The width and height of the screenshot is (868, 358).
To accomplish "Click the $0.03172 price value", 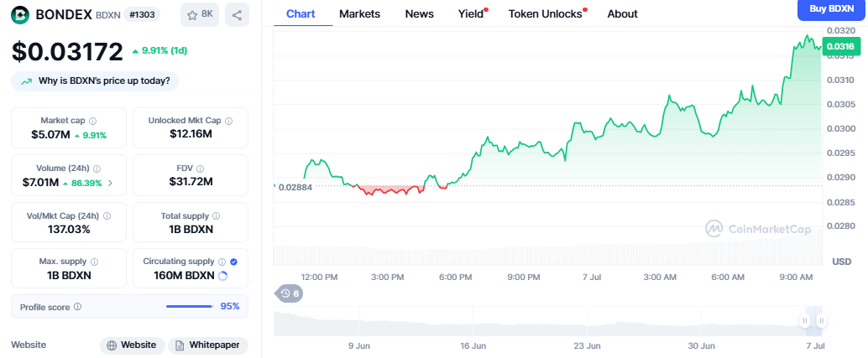I will [67, 51].
